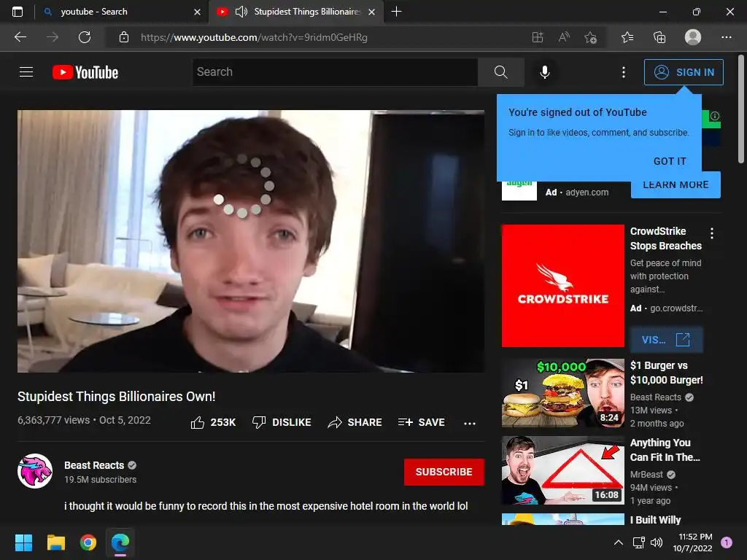The width and height of the screenshot is (747, 560).
Task: Click the page vertical scrollbar
Action: pyautogui.click(x=742, y=109)
